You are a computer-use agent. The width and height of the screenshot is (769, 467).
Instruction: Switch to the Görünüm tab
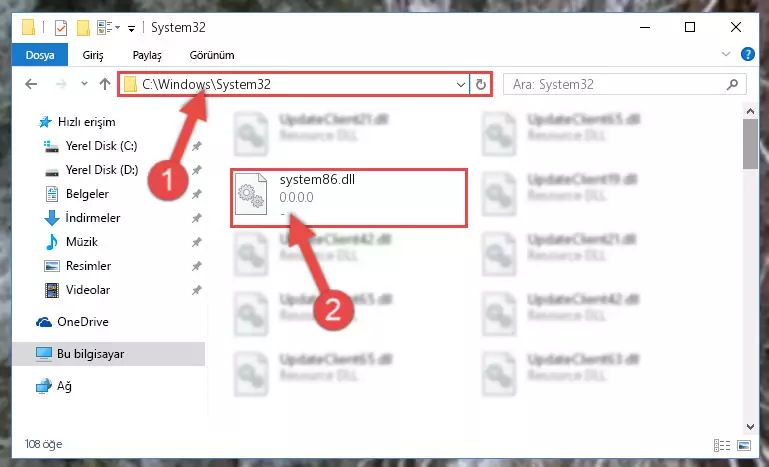point(212,55)
